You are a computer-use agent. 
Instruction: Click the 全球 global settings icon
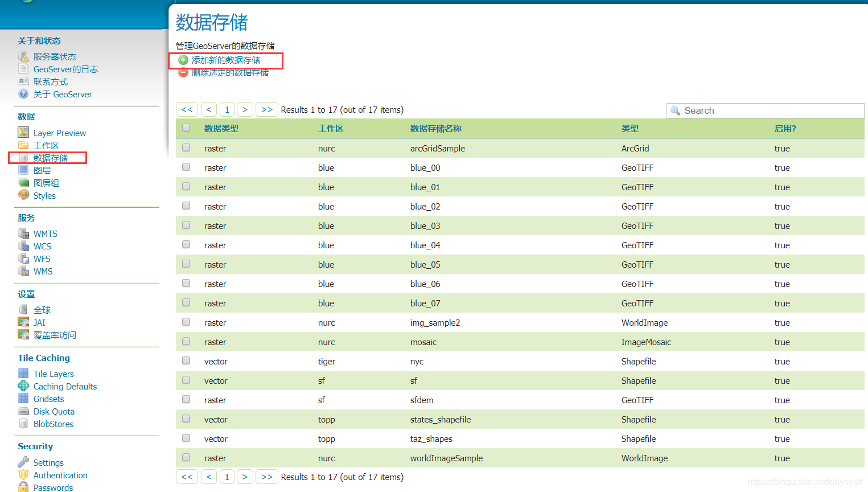[23, 310]
